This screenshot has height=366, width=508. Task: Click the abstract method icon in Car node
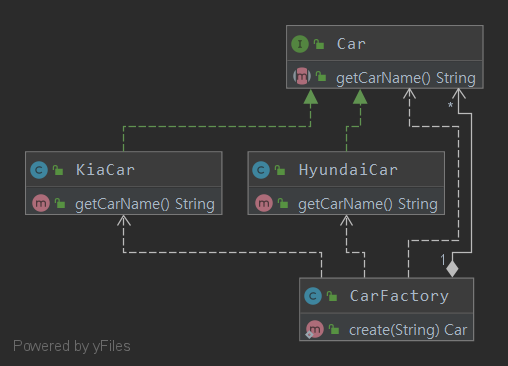click(x=302, y=76)
